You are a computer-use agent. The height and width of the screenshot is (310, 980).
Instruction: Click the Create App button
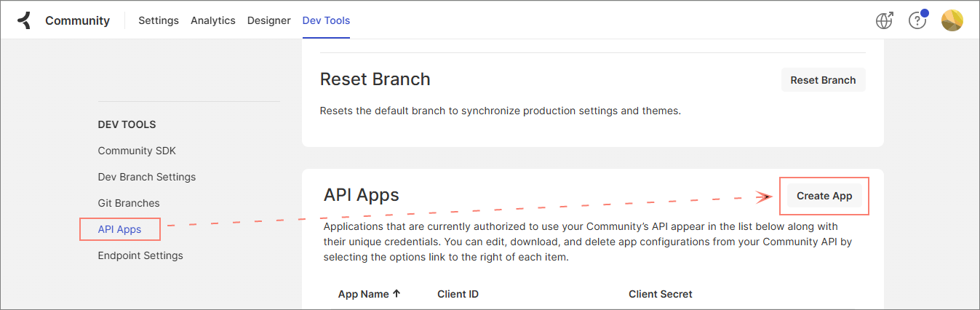tap(824, 196)
